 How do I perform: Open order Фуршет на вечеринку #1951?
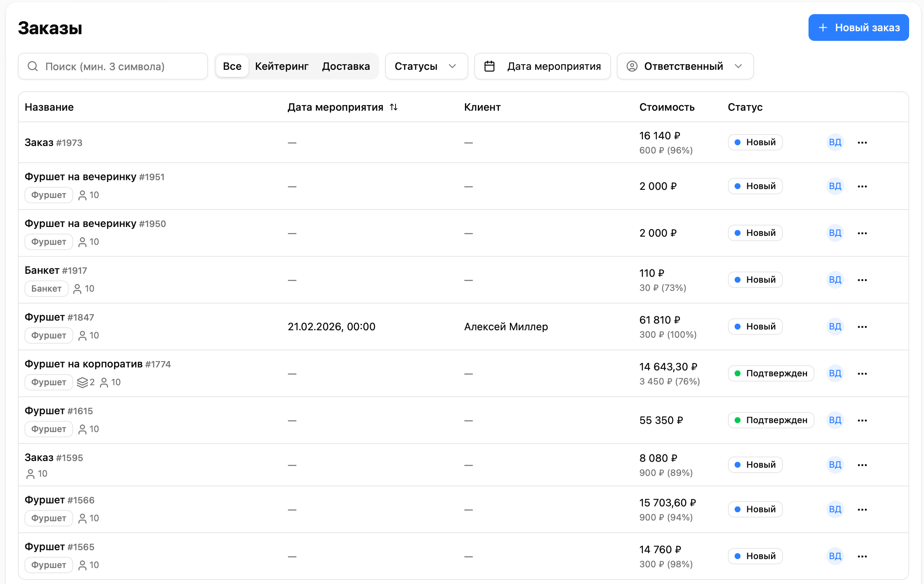click(x=80, y=177)
